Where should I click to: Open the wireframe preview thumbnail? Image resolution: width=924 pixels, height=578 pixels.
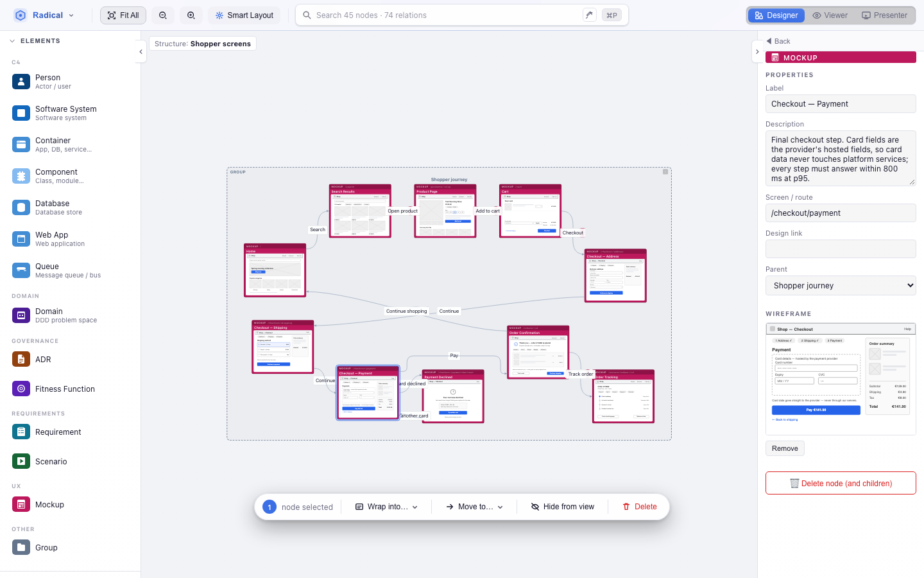click(x=841, y=379)
